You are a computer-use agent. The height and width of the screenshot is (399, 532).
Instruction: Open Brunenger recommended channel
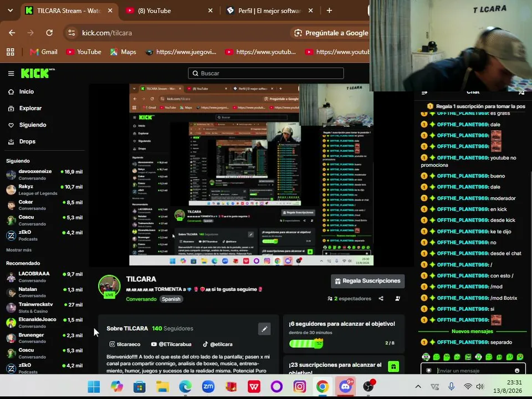44,338
